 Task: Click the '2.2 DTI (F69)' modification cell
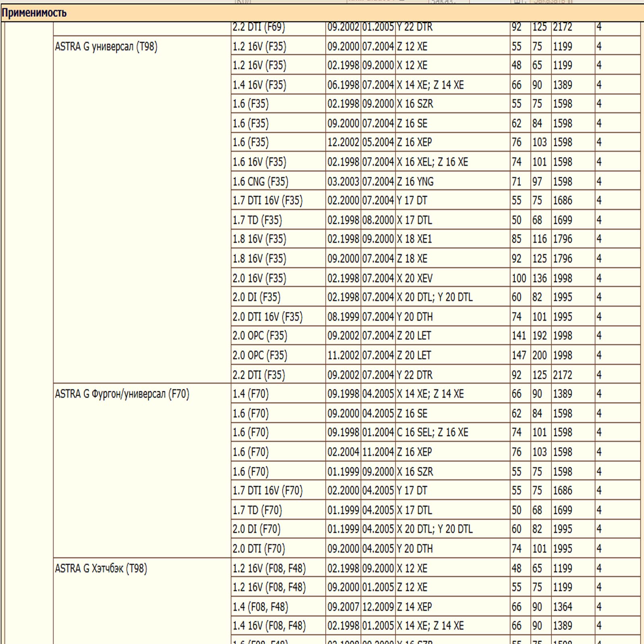click(259, 27)
